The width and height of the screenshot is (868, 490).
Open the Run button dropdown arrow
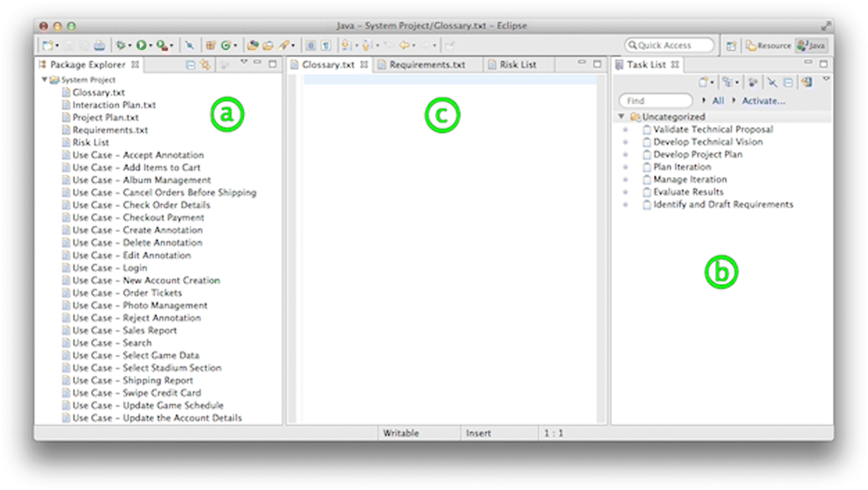(150, 45)
